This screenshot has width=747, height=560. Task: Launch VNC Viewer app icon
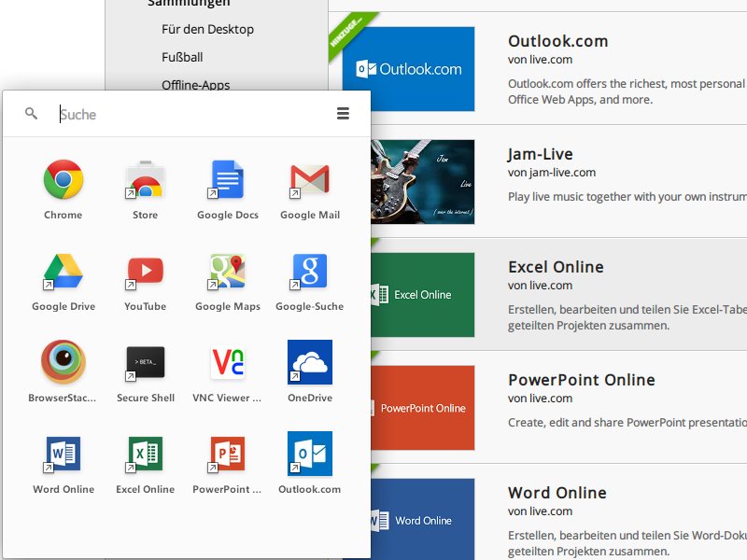pos(228,362)
